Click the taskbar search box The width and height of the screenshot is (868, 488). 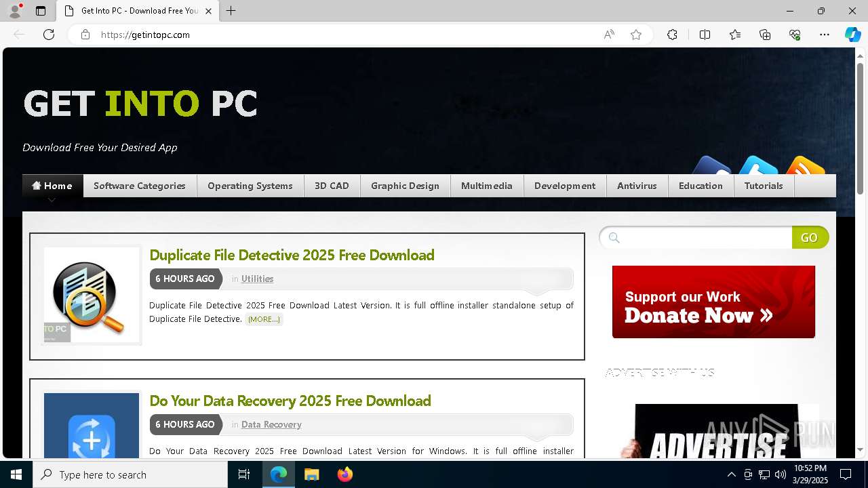[x=130, y=474]
